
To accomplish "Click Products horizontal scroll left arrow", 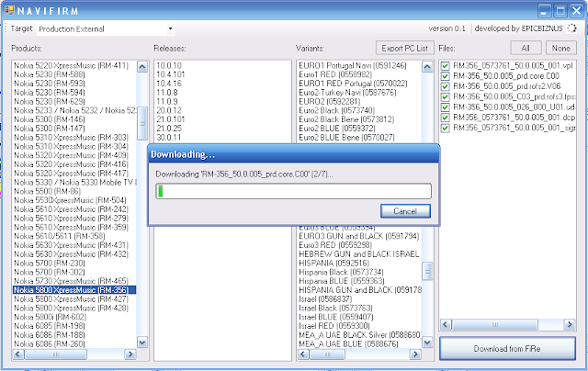I will pyautogui.click(x=18, y=354).
